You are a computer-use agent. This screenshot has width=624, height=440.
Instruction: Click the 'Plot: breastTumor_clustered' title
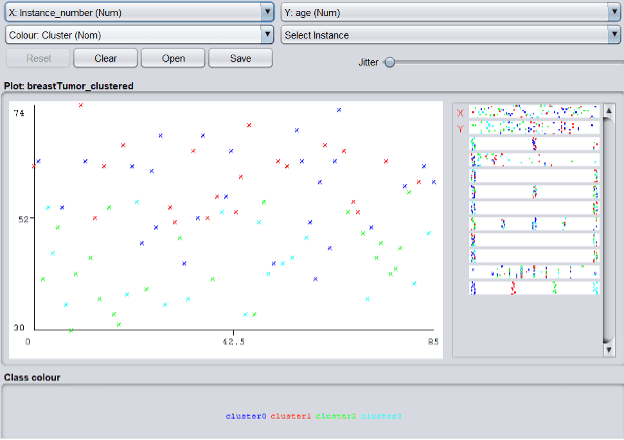(68, 86)
